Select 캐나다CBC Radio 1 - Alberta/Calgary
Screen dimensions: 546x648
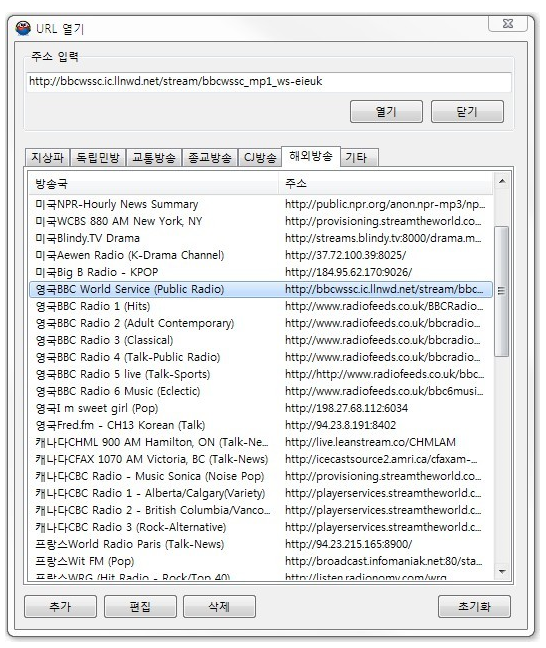[x=261, y=493]
